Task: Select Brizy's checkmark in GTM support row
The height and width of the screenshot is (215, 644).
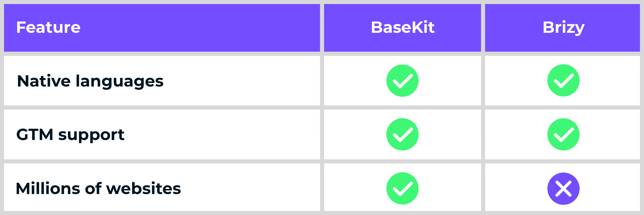Action: click(x=563, y=134)
